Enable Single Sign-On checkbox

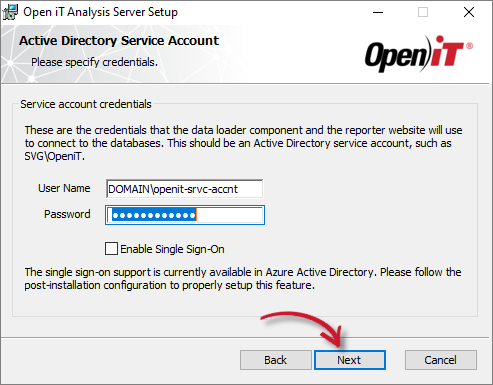click(111, 249)
